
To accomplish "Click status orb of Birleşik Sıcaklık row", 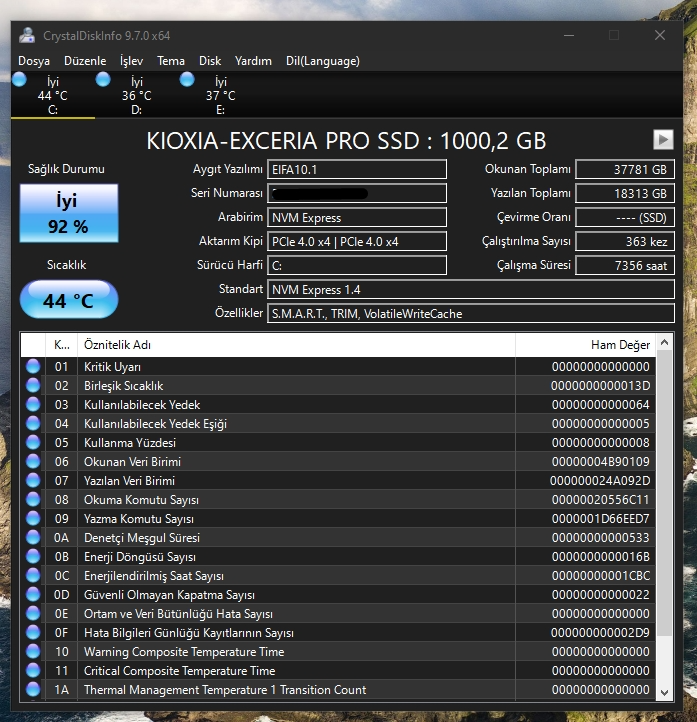I will pos(33,385).
